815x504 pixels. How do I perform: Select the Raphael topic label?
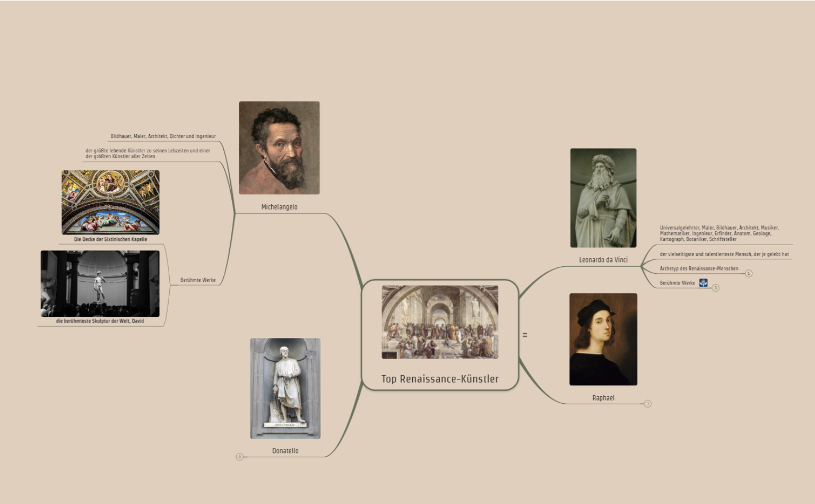tap(603, 398)
